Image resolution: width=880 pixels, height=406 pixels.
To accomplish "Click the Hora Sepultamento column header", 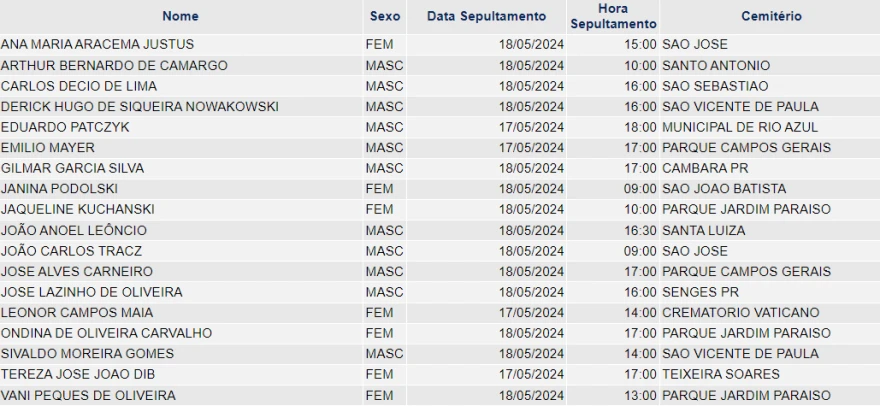I will point(613,16).
